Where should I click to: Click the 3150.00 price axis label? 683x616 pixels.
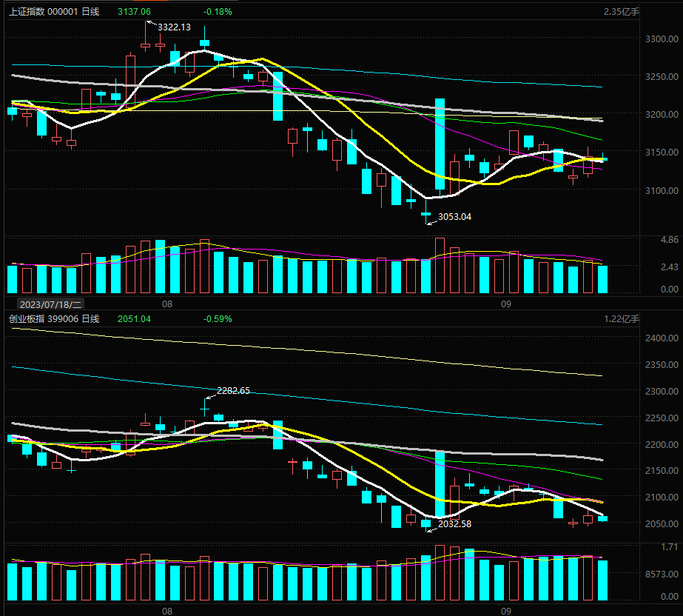662,152
